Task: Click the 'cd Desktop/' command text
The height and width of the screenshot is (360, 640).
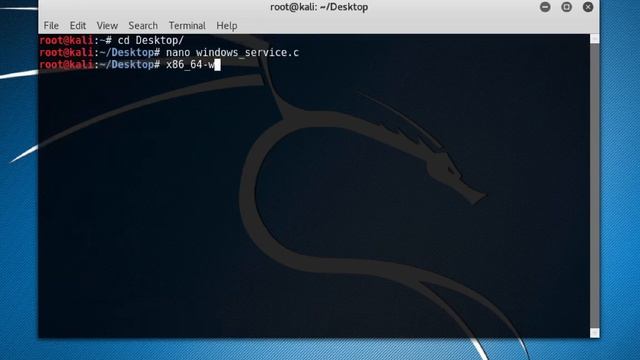Action: (151, 40)
